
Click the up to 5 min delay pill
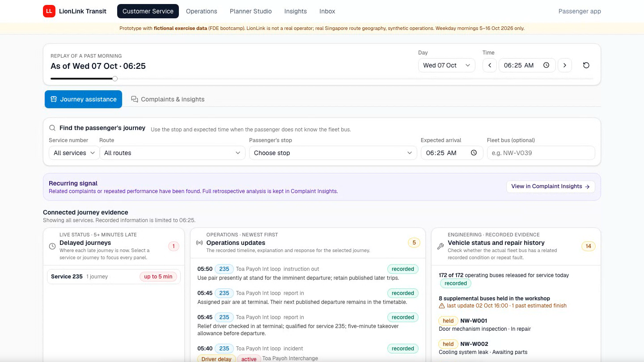click(158, 277)
